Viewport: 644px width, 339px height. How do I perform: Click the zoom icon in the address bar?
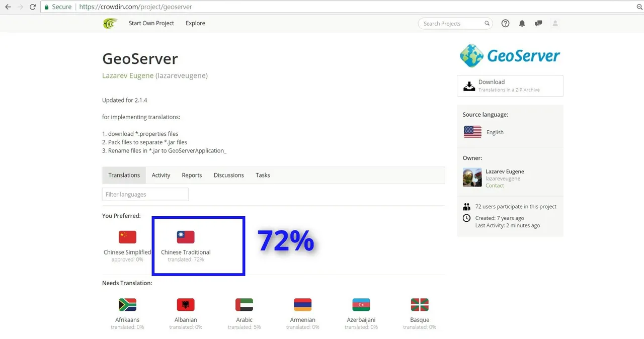coord(640,7)
